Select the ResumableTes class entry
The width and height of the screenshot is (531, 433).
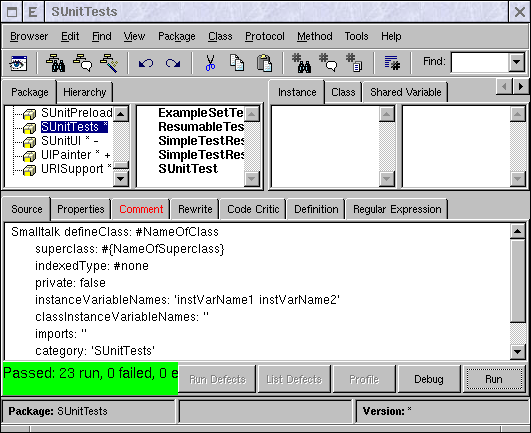coord(201,127)
